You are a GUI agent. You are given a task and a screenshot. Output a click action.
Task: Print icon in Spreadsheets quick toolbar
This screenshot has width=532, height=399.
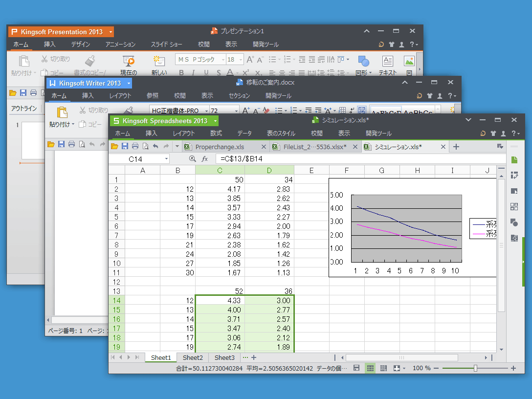[x=135, y=146]
